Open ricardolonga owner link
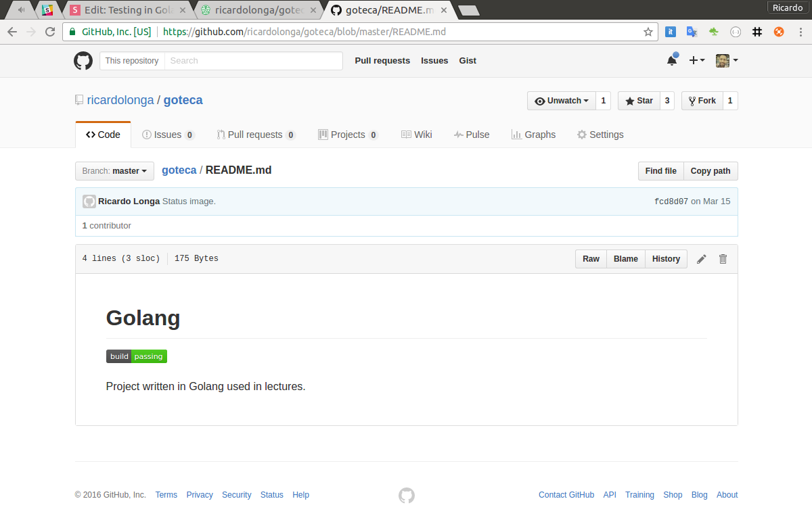The image size is (812, 524). click(x=120, y=100)
